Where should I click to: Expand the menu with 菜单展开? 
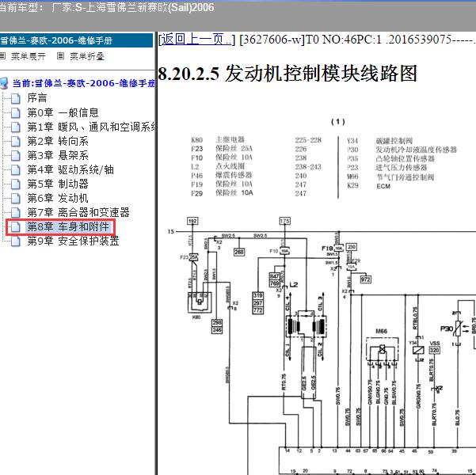point(29,56)
